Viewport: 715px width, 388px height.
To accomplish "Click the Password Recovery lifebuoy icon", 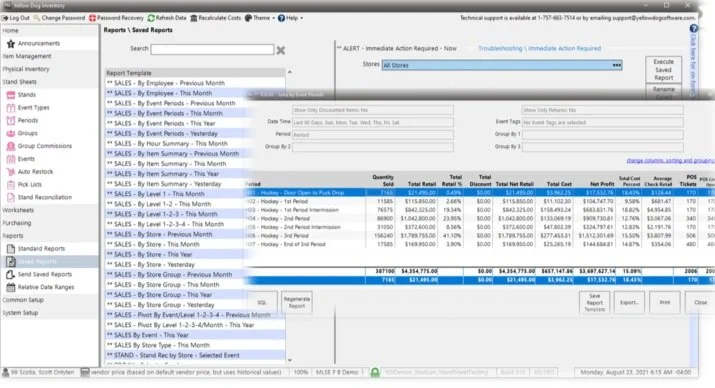I will 92,18.
